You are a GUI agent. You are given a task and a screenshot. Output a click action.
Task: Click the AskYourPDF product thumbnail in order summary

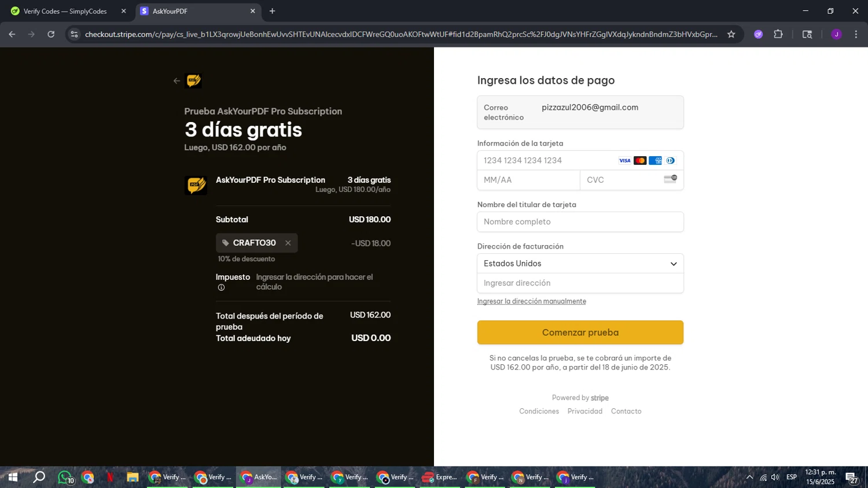(x=196, y=185)
